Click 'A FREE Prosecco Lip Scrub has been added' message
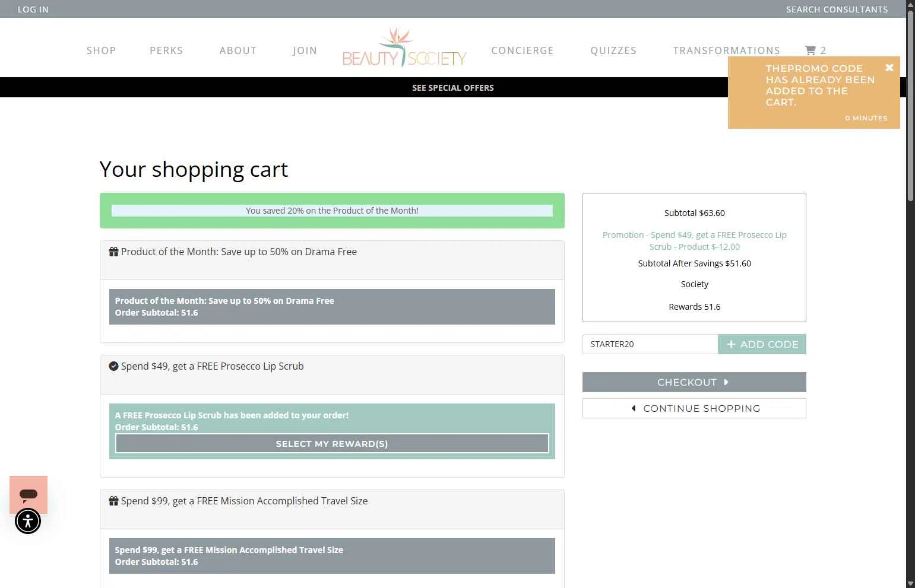Viewport: 915px width, 588px height. click(232, 415)
